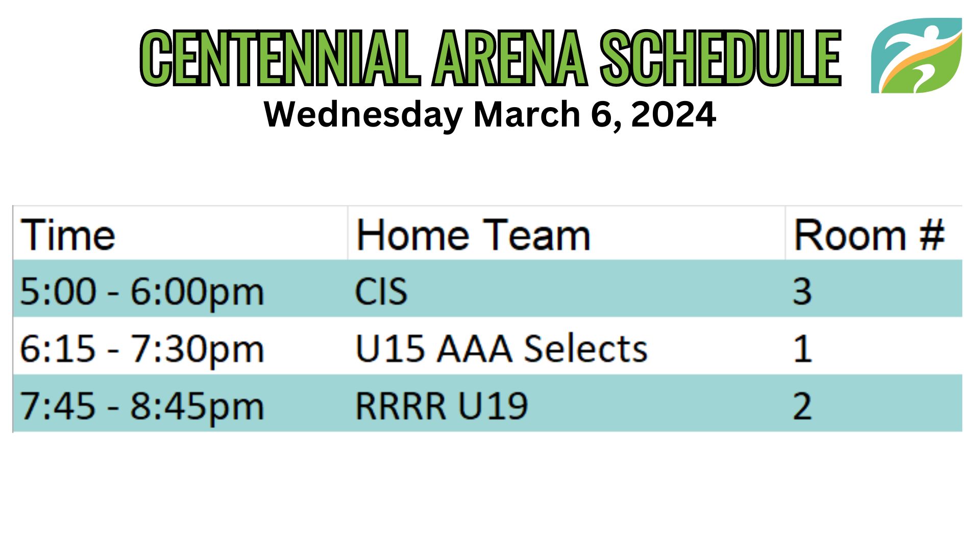Click the word March in the date

527,114
